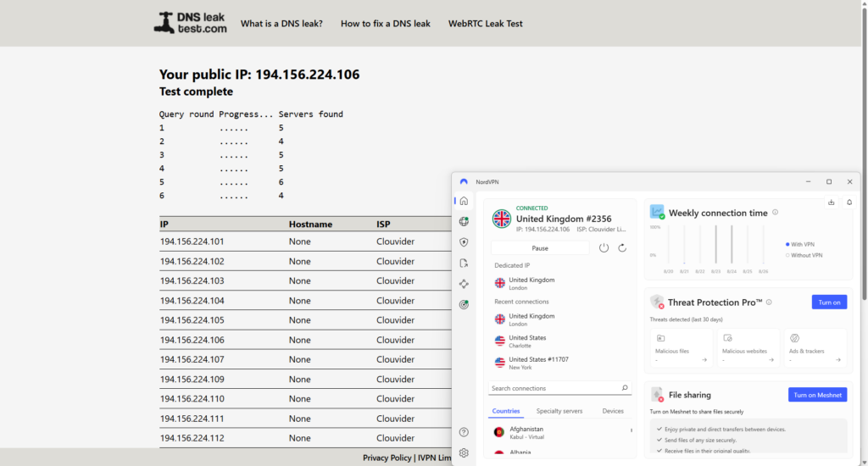868x466 pixels.
Task: Switch to the Specialty servers tab
Action: click(559, 411)
